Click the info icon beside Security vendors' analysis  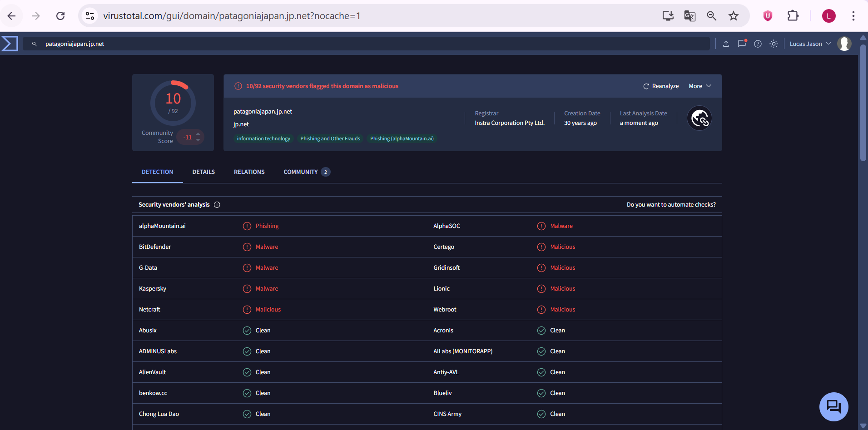point(217,205)
